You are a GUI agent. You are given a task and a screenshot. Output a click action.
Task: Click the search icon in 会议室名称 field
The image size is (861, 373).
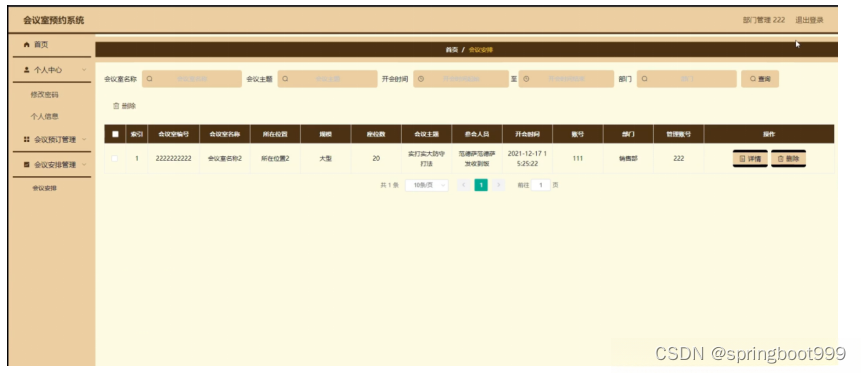click(149, 79)
